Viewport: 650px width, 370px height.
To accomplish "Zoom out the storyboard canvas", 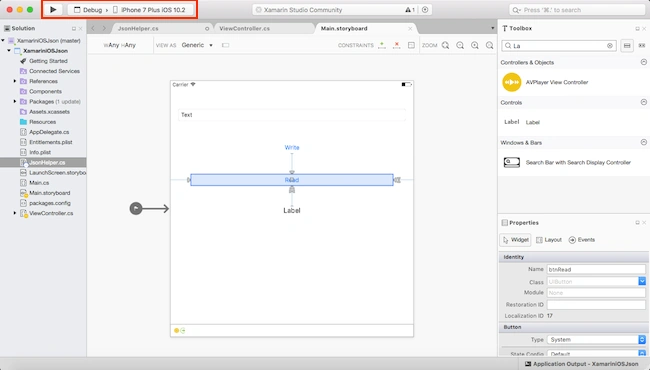I will [x=460, y=45].
